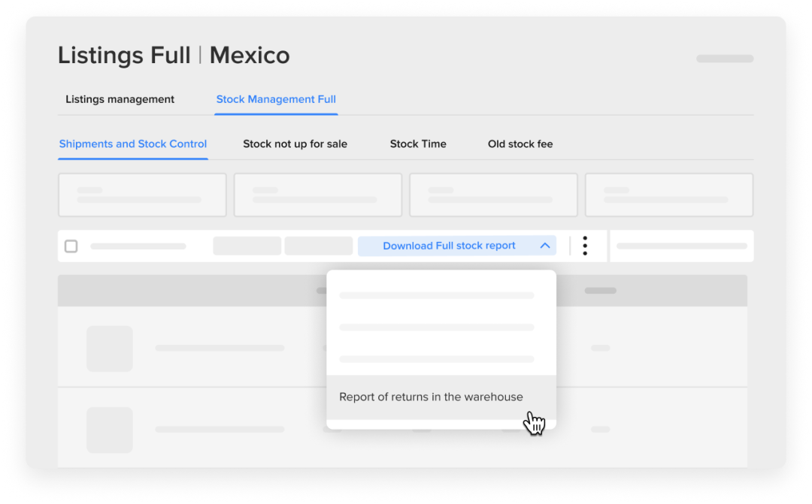Go to Stock not up for sale
This screenshot has height=504, width=812.
coord(295,144)
